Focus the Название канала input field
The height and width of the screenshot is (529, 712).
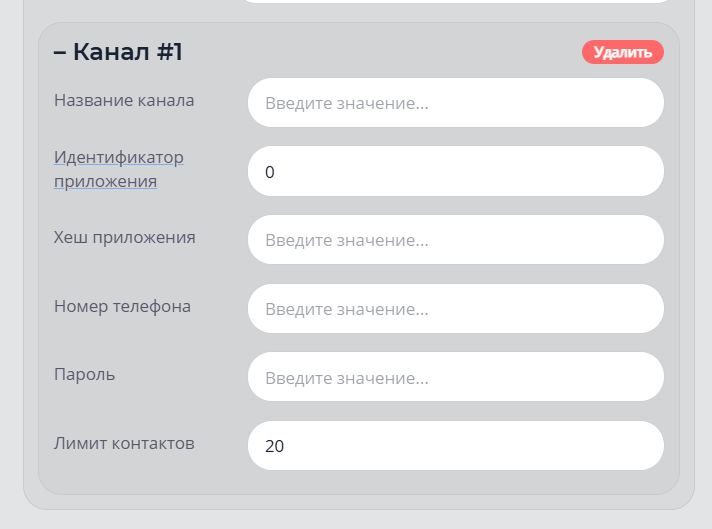(455, 103)
